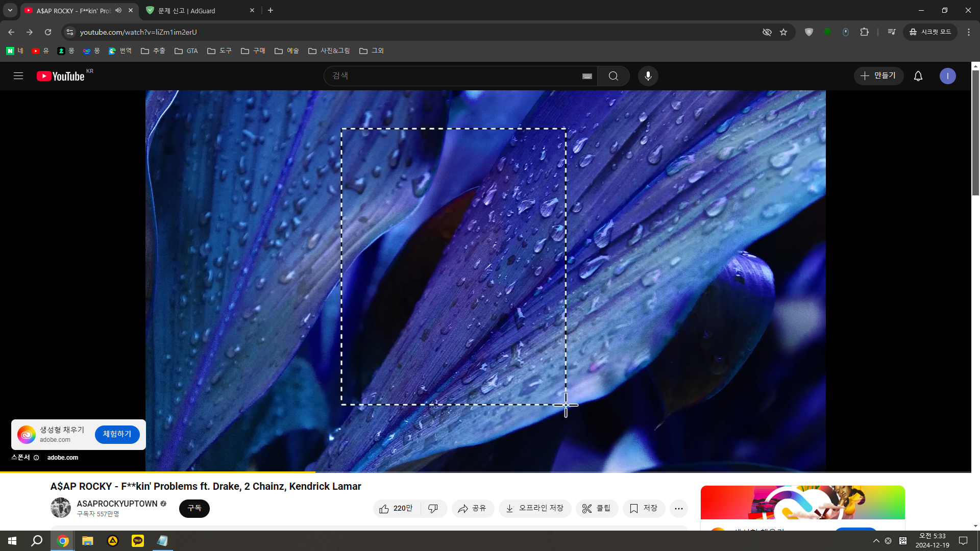Expand the 추출 bookmark folder
The width and height of the screenshot is (980, 551).
click(x=153, y=51)
